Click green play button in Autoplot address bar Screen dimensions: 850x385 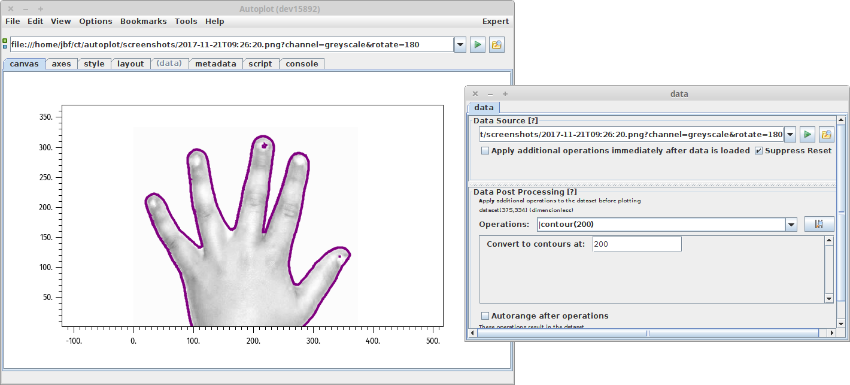point(477,44)
